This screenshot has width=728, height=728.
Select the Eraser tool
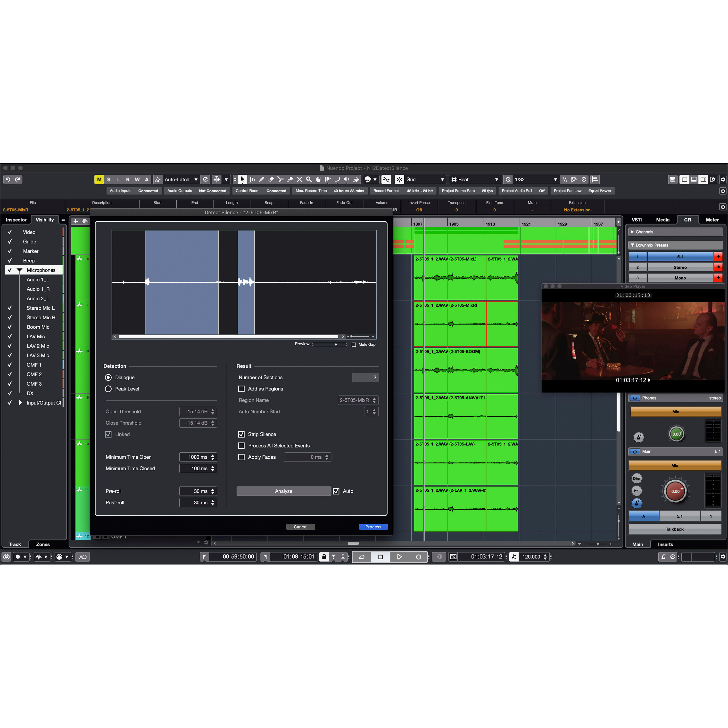click(271, 179)
